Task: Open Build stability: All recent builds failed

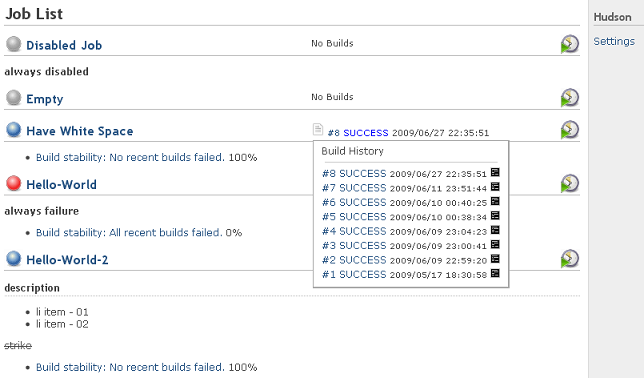Action: point(129,233)
